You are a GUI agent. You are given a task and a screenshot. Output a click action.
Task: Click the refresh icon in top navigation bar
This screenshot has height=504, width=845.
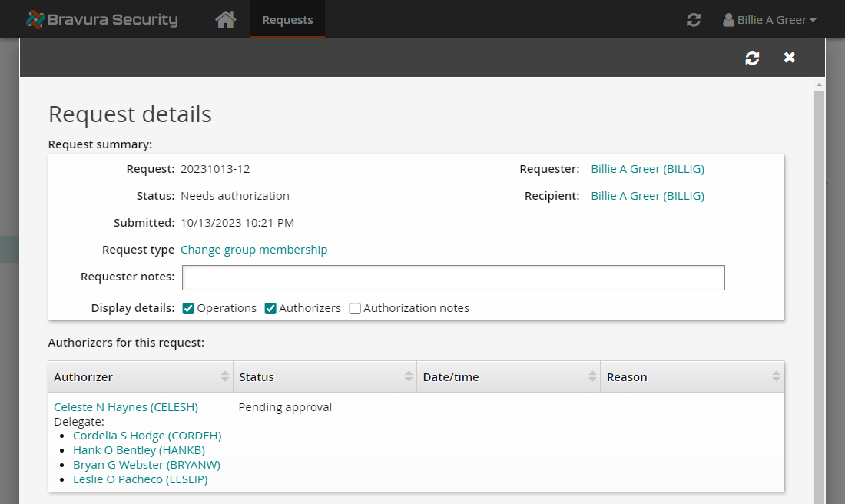(x=693, y=20)
